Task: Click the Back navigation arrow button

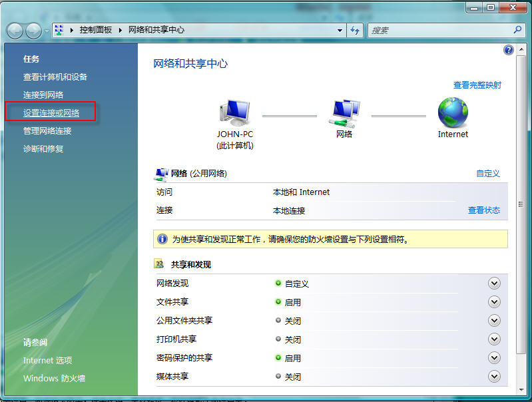Action: click(15, 31)
